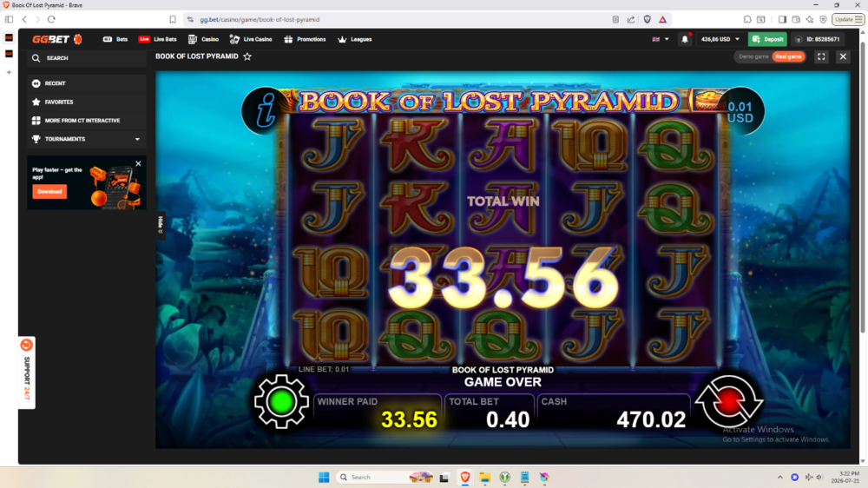
Task: Open the 436,86 USD balance dropdown
Action: pyautogui.click(x=720, y=39)
